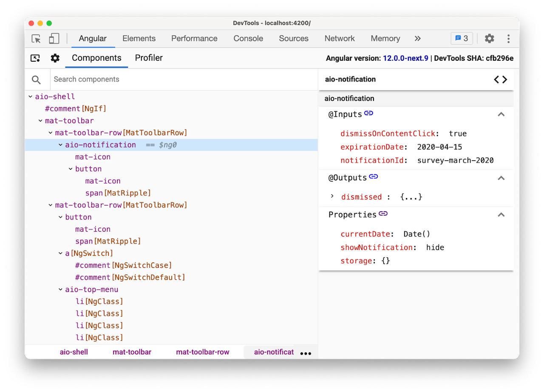This screenshot has width=544, height=392.
Task: Expand the dismissed output
Action: click(x=332, y=196)
